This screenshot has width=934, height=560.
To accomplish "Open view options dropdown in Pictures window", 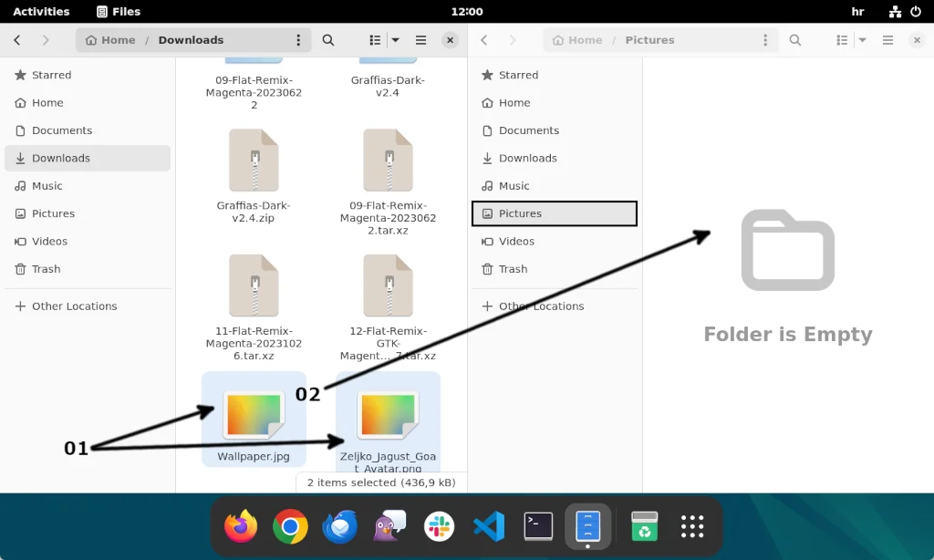I will point(862,40).
